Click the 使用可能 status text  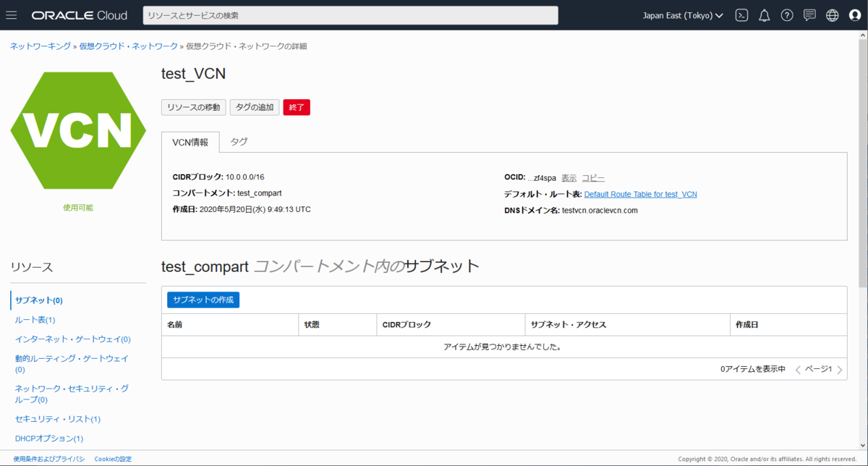pyautogui.click(x=77, y=208)
